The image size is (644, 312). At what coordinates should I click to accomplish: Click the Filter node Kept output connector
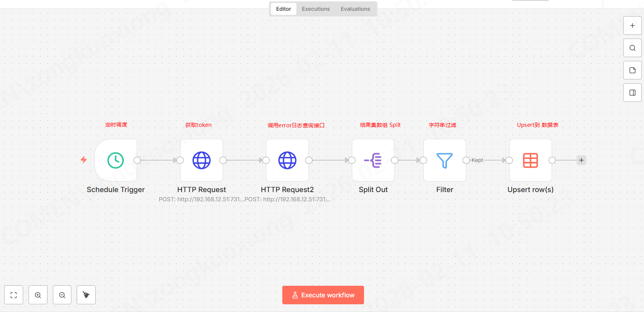(466, 160)
